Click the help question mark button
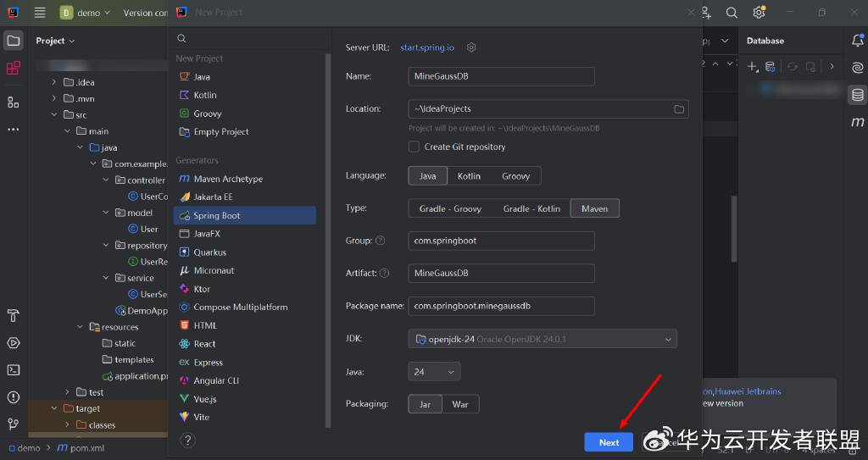Viewport: 868px width, 460px height. pos(187,441)
